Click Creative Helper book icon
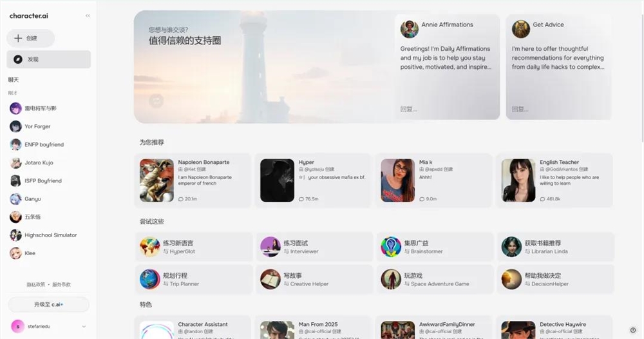Viewport: 644px width, 339px height. 270,280
